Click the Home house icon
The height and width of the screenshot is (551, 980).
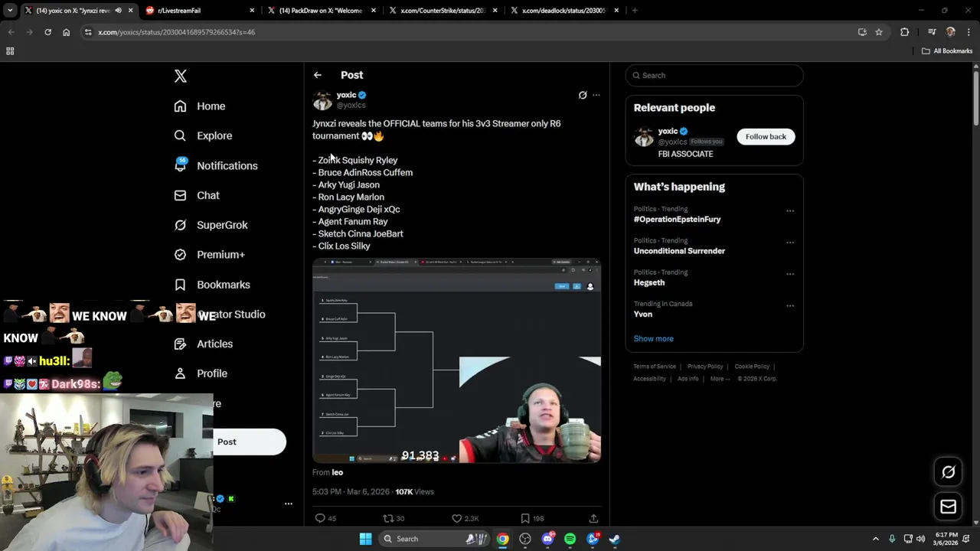pyautogui.click(x=180, y=106)
